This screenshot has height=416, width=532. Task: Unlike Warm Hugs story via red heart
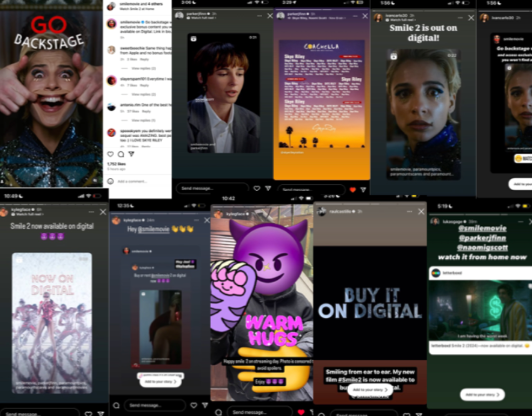point(301,412)
